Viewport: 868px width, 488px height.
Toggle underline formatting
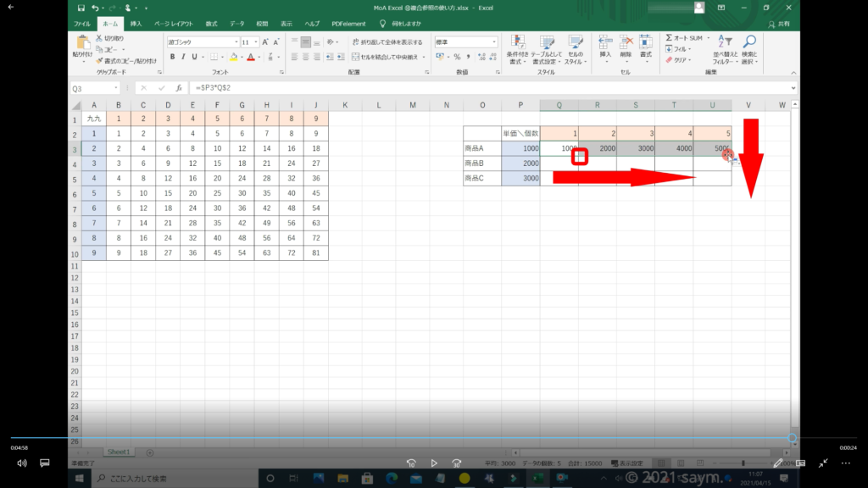(195, 57)
